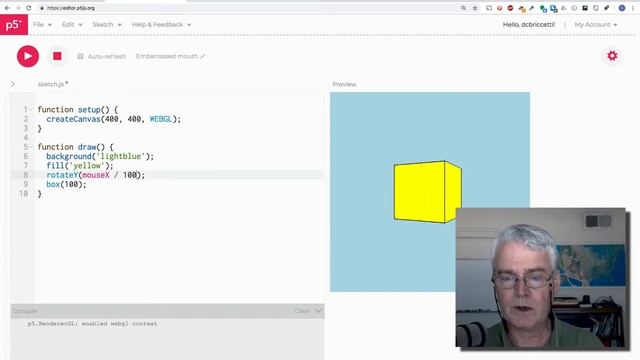The height and width of the screenshot is (360, 640).
Task: Click the key-shaped extension icon
Action: (532, 8)
